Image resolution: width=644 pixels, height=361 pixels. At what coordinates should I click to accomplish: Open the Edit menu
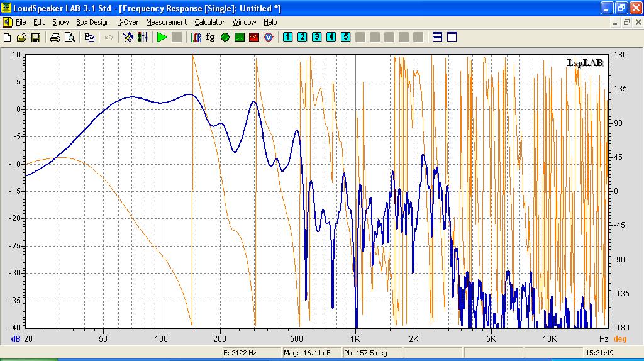[x=39, y=22]
